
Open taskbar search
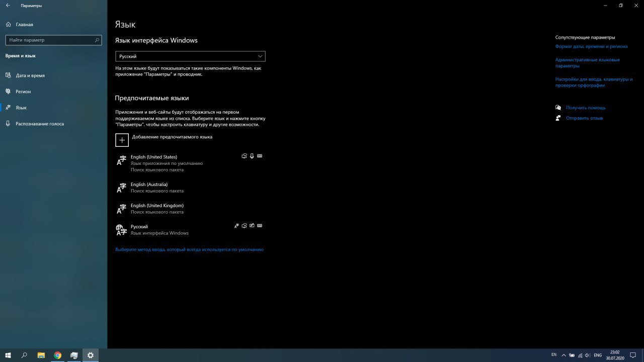click(24, 355)
